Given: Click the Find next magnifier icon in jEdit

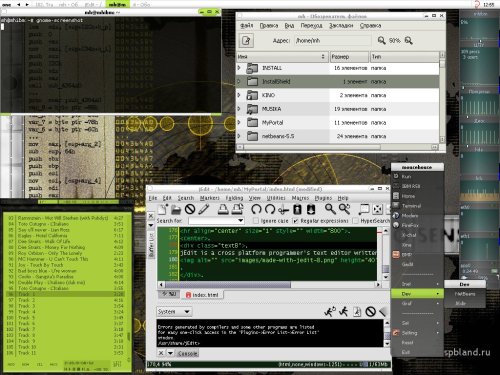Looking at the screenshot, I should pos(344,209).
